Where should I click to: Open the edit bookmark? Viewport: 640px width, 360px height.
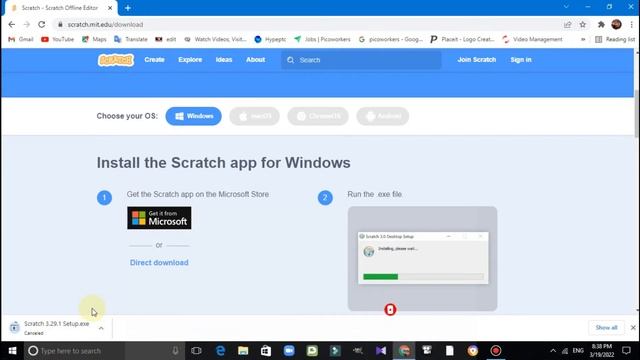click(x=165, y=39)
